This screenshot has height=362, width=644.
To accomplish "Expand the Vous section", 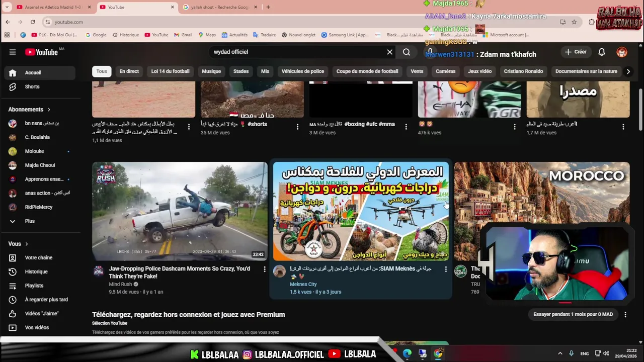I will pos(18,244).
